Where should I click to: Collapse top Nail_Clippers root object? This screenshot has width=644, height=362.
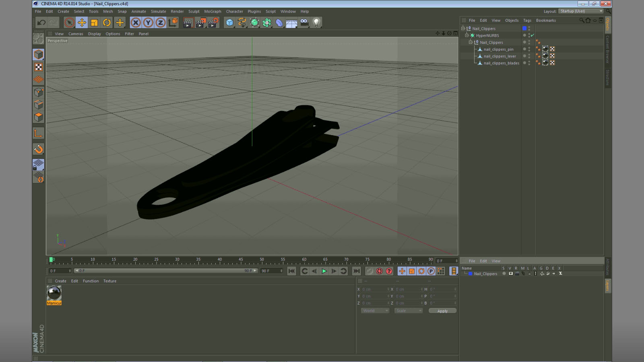(x=463, y=29)
